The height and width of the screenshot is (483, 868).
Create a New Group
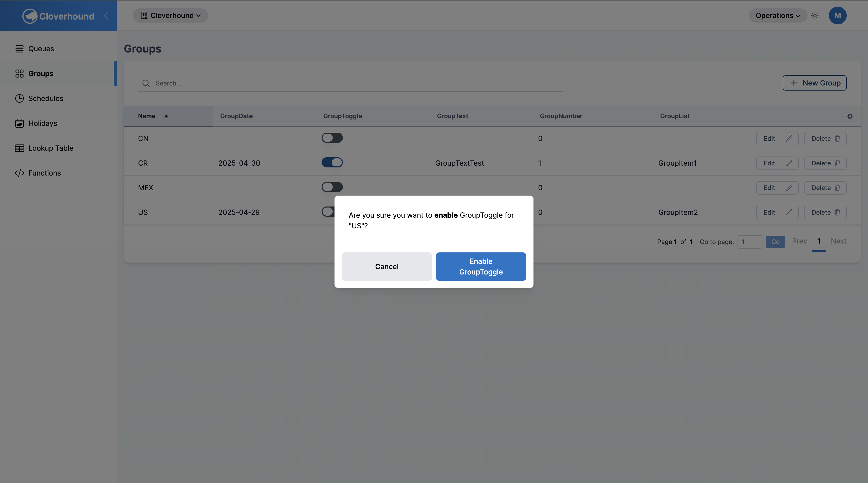(814, 83)
